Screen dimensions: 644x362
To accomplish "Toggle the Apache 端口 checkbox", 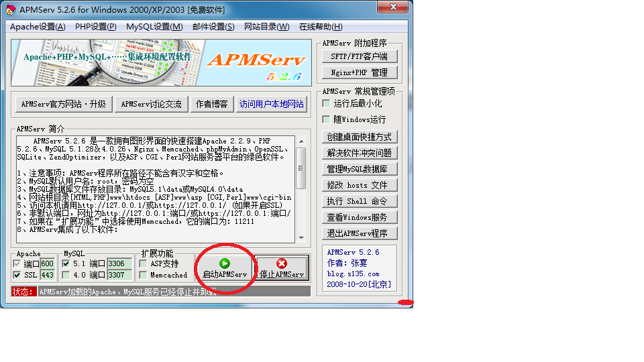I will [17, 263].
